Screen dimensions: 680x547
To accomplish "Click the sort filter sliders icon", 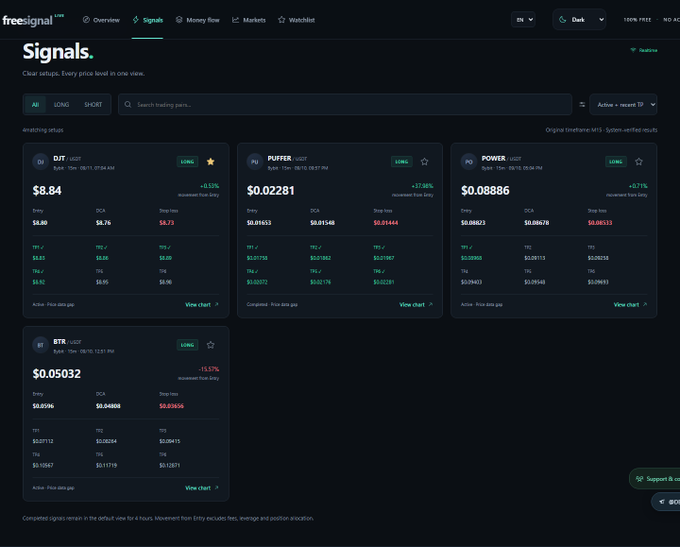I will coord(582,105).
